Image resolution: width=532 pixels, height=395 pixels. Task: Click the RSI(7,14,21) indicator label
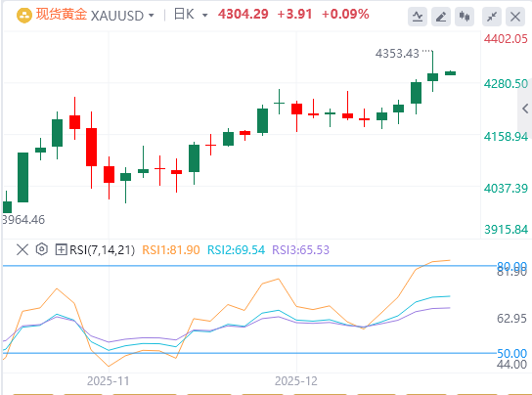pyautogui.click(x=102, y=249)
